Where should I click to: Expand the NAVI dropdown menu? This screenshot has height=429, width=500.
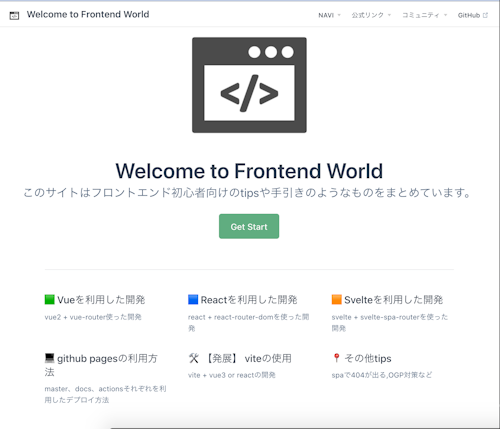(x=329, y=15)
